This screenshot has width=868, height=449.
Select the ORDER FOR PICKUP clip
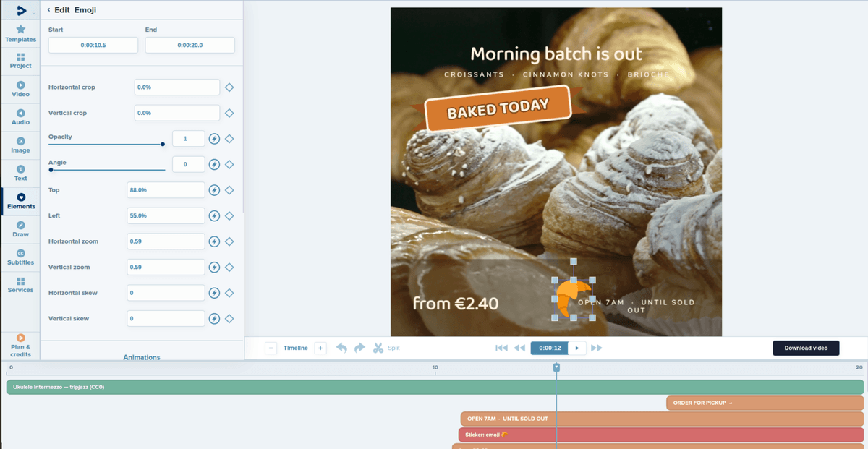(765, 403)
